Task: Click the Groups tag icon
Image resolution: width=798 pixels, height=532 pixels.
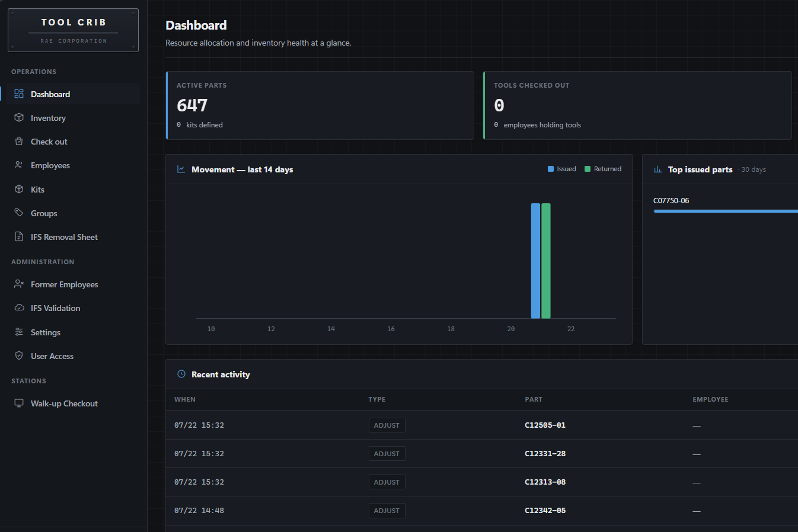Action: click(x=19, y=213)
